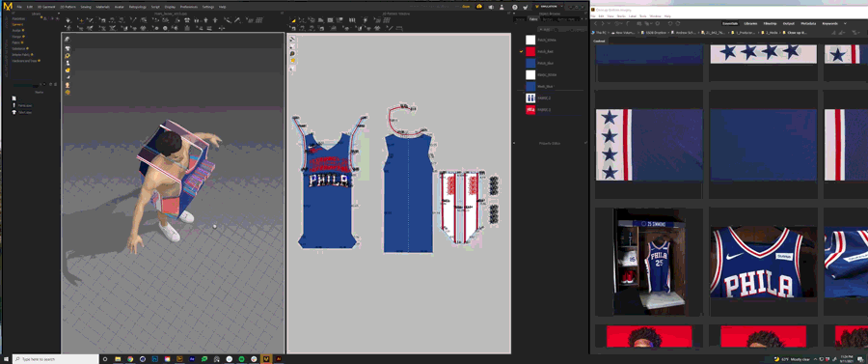The image size is (868, 364).
Task: Select the Patch_White fabric swatch
Action: click(x=530, y=40)
